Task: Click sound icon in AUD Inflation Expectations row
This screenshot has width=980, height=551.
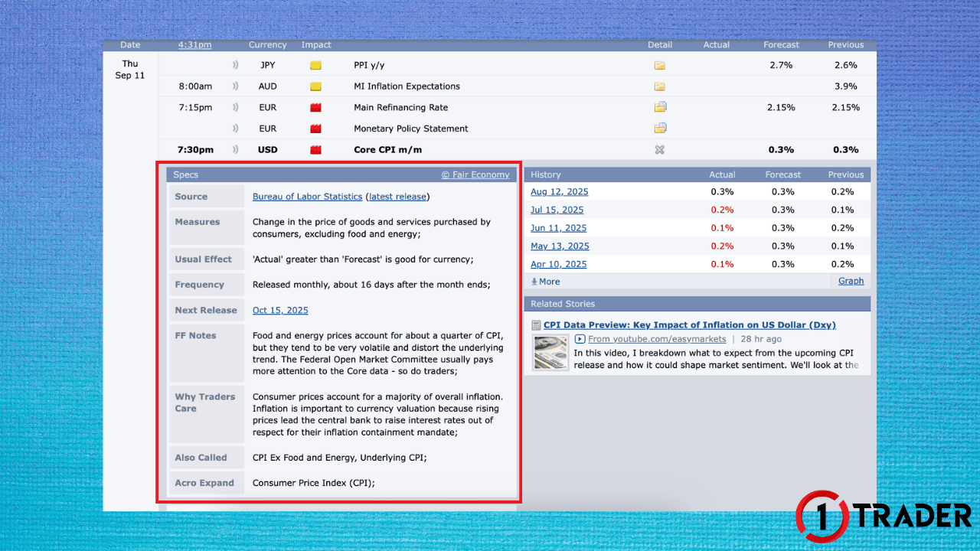Action: point(236,86)
